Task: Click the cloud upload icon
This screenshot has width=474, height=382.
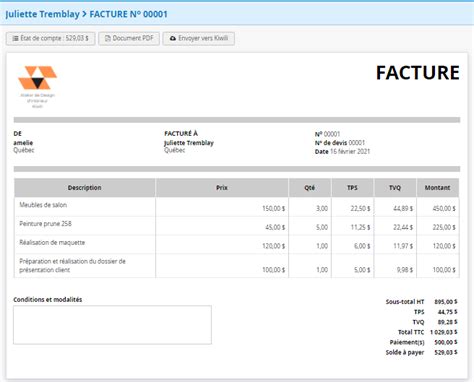Action: [x=173, y=38]
